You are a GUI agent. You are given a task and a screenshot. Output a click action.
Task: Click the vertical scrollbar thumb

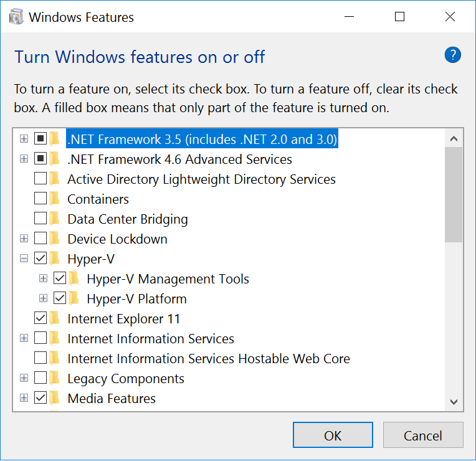454,194
